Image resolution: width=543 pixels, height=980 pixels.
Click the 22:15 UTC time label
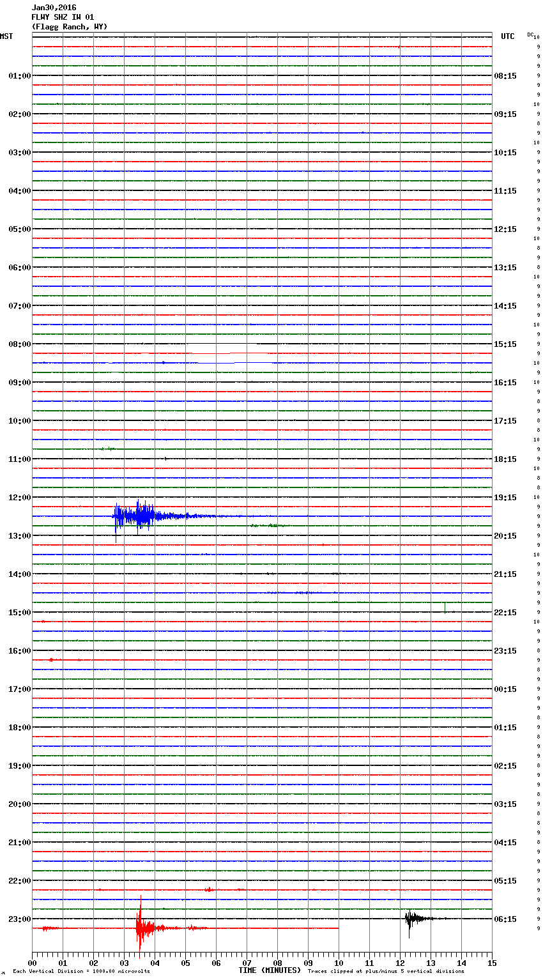tap(505, 613)
